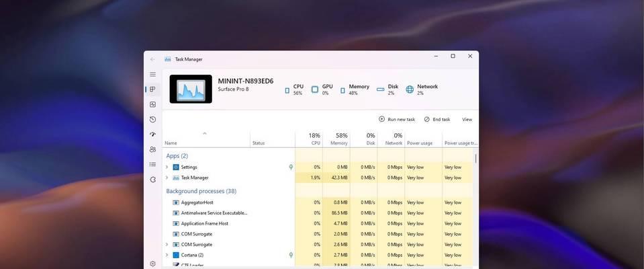Collapse the Apps (2) group
This screenshot has width=644, height=269.
(177, 156)
